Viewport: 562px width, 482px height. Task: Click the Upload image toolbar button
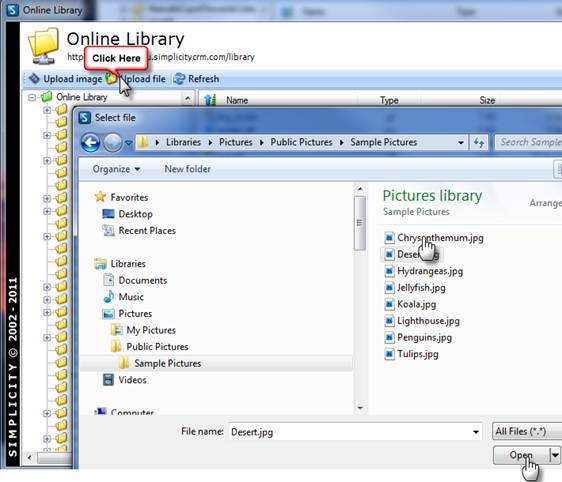coord(66,79)
